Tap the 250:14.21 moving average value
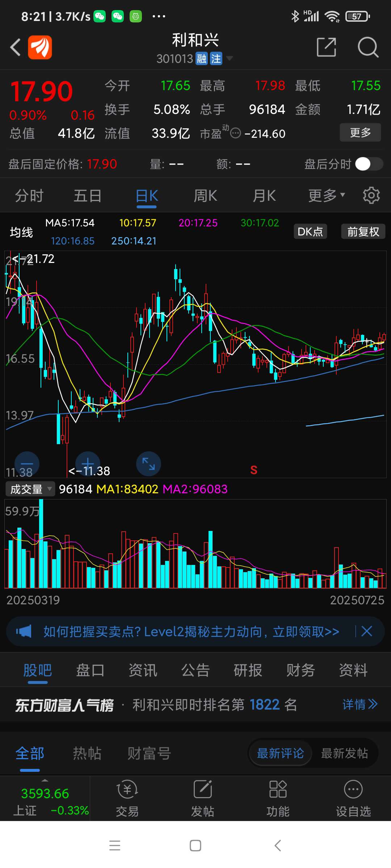Screen dimensions: 391x868 pyautogui.click(x=134, y=241)
